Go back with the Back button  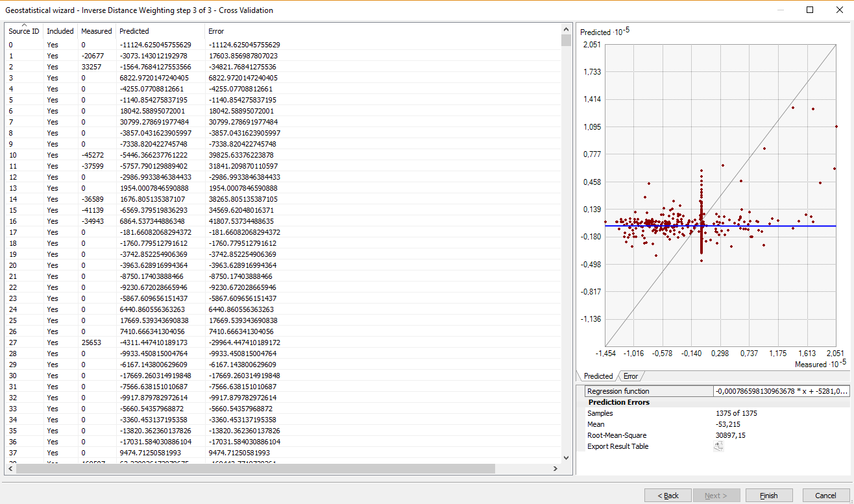click(668, 496)
